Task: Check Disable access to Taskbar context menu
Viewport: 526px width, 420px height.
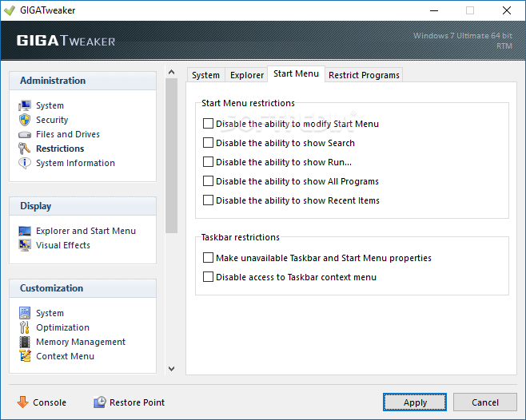Action: [x=208, y=277]
